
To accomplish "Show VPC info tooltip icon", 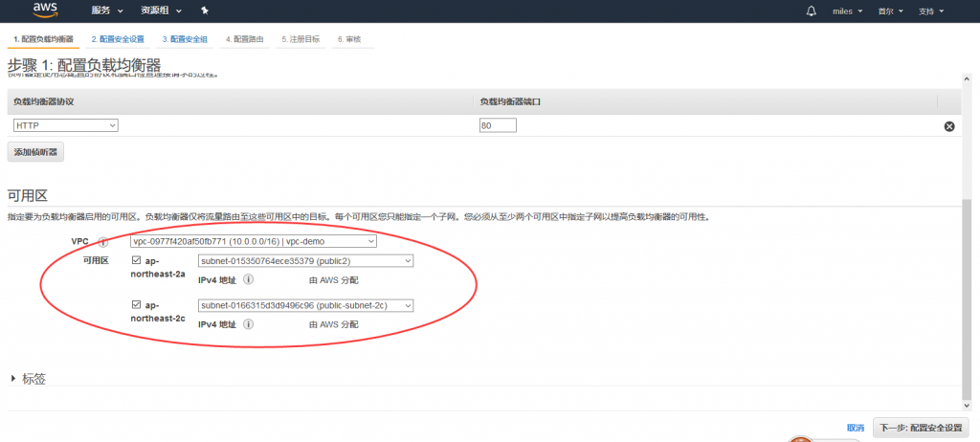I will pyautogui.click(x=103, y=242).
